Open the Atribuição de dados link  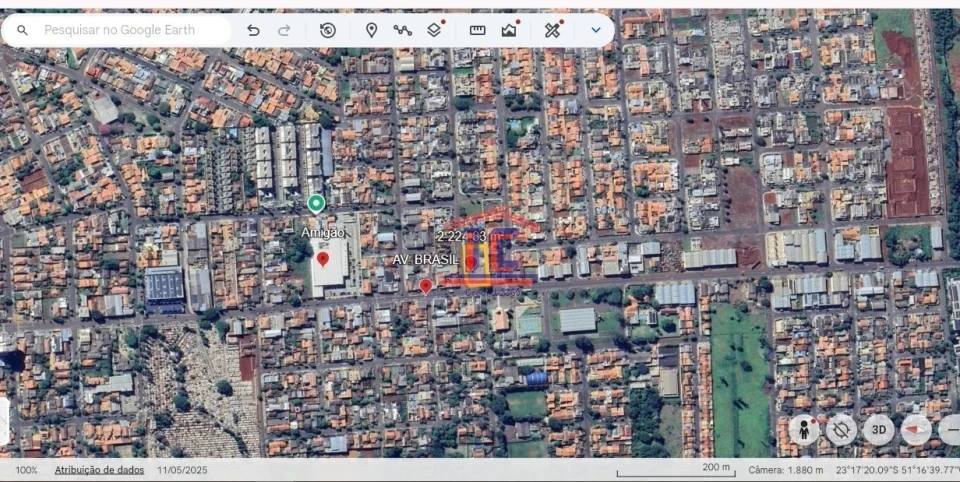(x=99, y=470)
